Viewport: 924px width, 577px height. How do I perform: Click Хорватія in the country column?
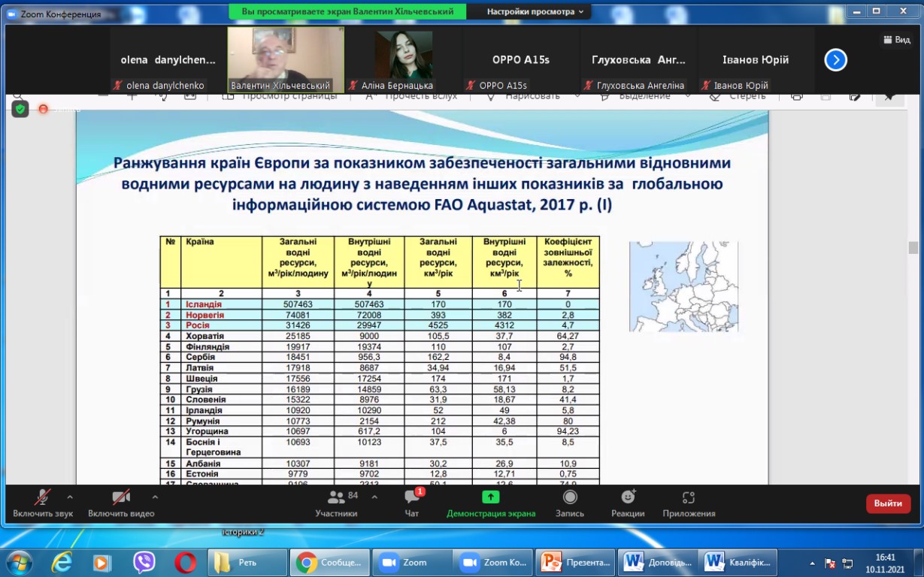coord(204,336)
